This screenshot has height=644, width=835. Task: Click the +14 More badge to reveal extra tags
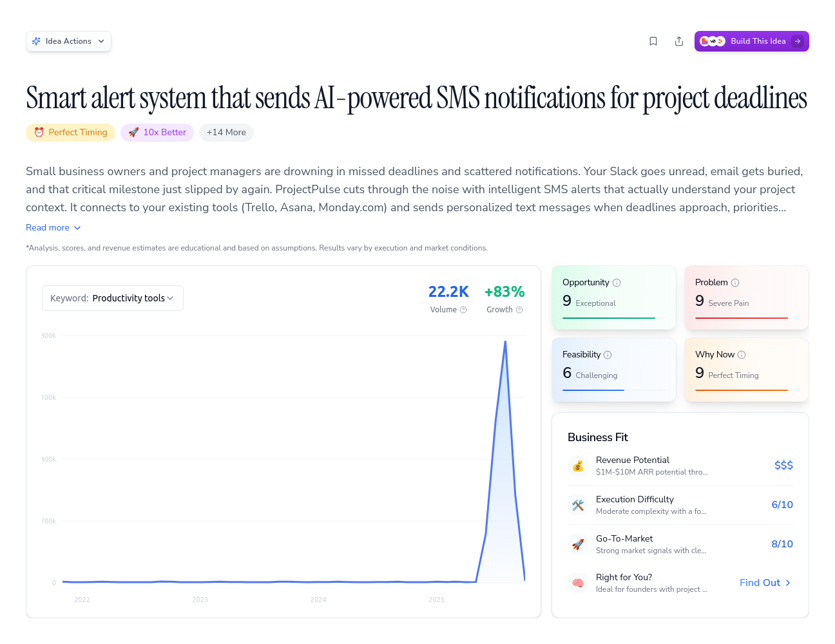pyautogui.click(x=226, y=132)
